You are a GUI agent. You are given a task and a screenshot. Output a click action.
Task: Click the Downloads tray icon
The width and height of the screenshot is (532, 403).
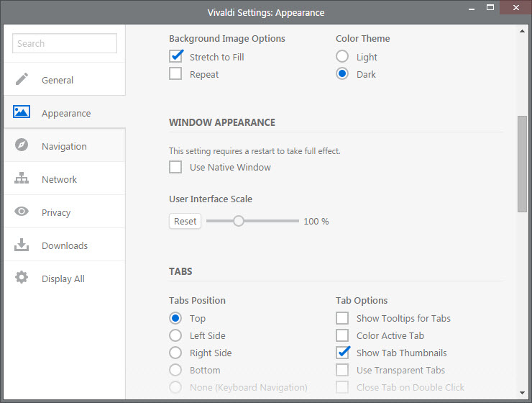click(x=22, y=245)
